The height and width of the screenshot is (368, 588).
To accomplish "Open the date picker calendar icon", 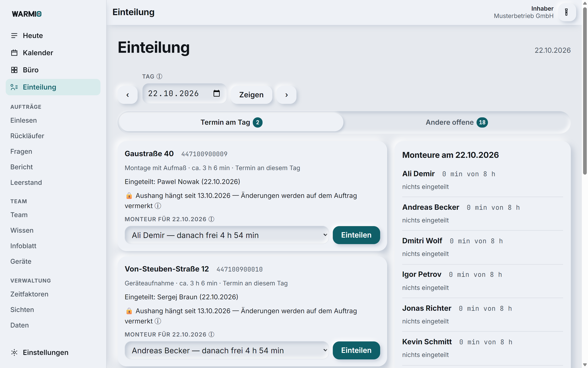I will (216, 93).
